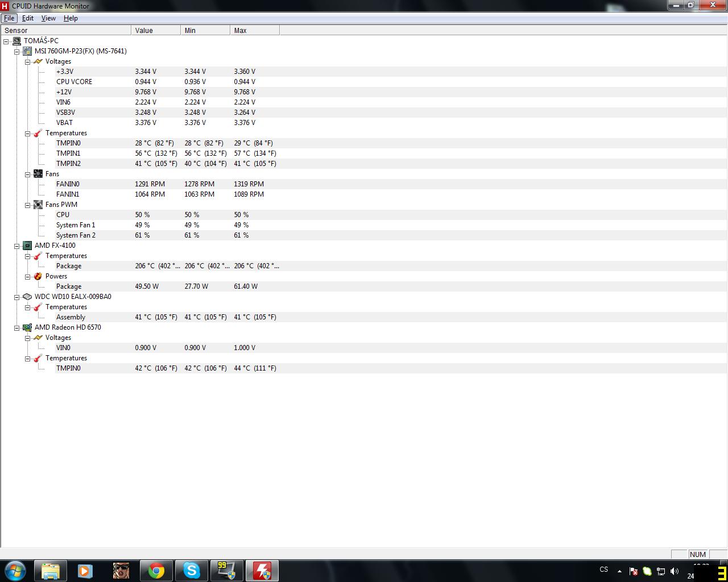Open the File menu

coord(9,18)
